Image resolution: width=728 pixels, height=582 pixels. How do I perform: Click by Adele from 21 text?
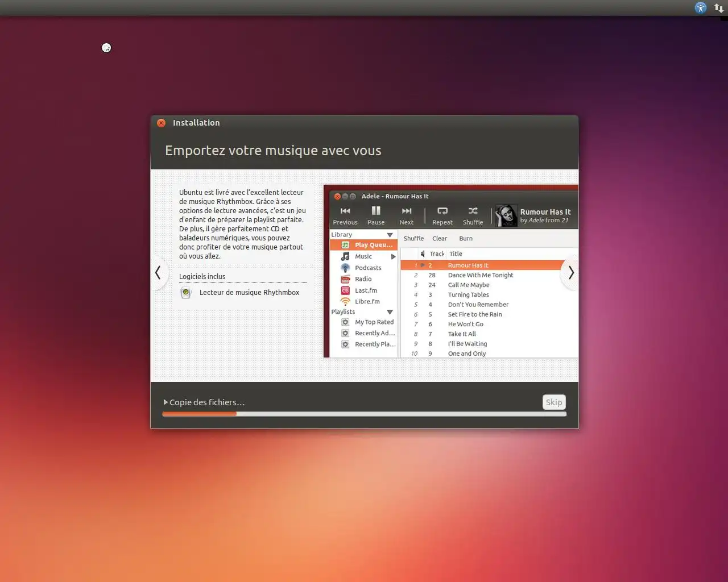point(544,221)
